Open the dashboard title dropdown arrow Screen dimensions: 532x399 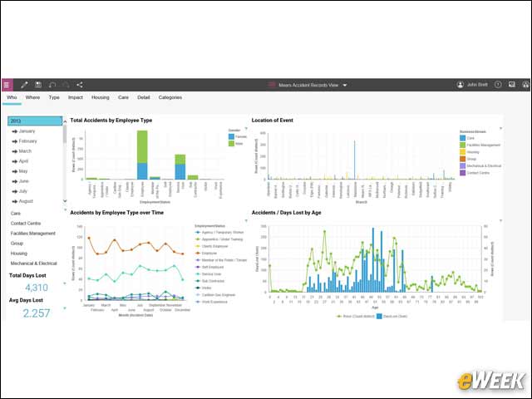click(x=345, y=85)
